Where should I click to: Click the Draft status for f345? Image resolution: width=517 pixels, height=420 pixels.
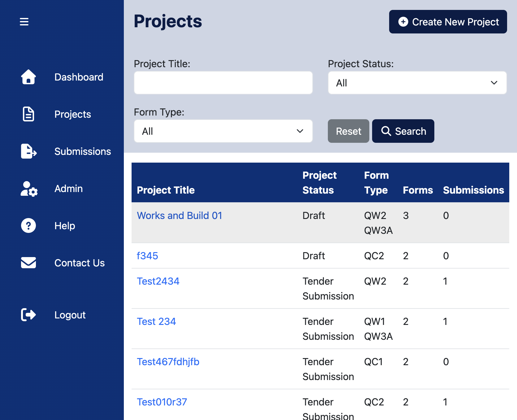(314, 256)
